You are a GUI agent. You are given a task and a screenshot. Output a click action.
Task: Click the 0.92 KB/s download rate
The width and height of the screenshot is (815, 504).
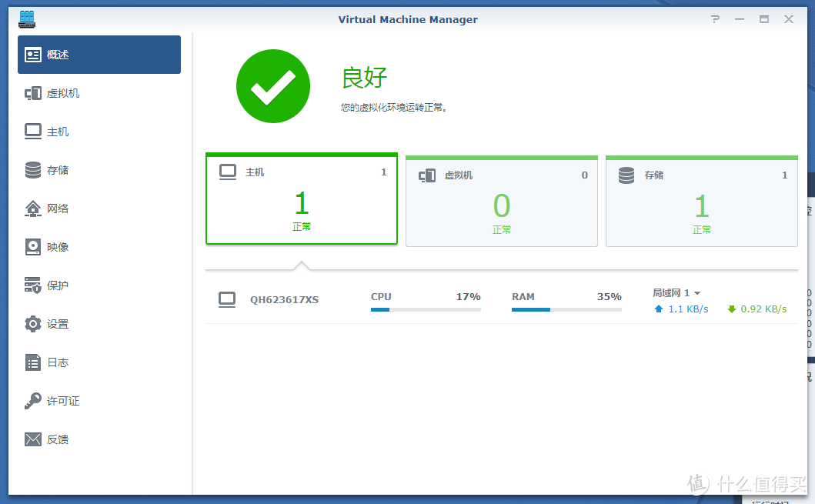(x=763, y=309)
